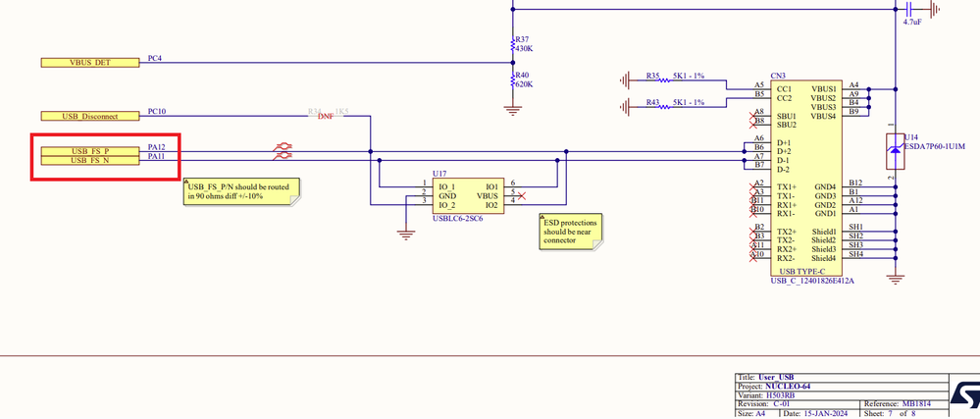Select the ground symbol below R40
Image resolution: width=980 pixels, height=419 pixels.
tap(513, 111)
